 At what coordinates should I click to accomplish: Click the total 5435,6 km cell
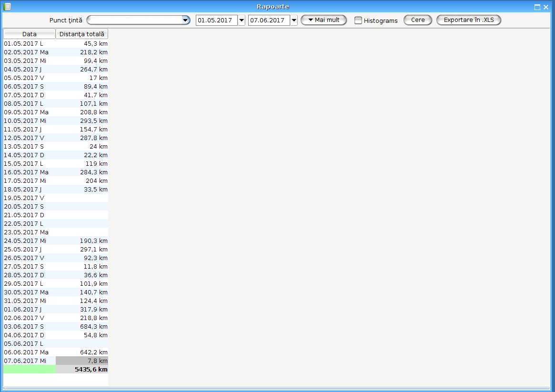[x=82, y=370]
